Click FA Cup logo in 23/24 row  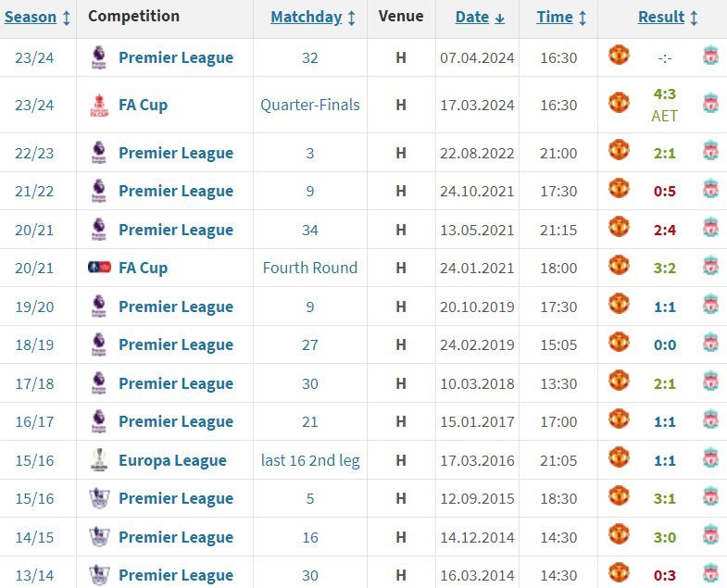99,105
